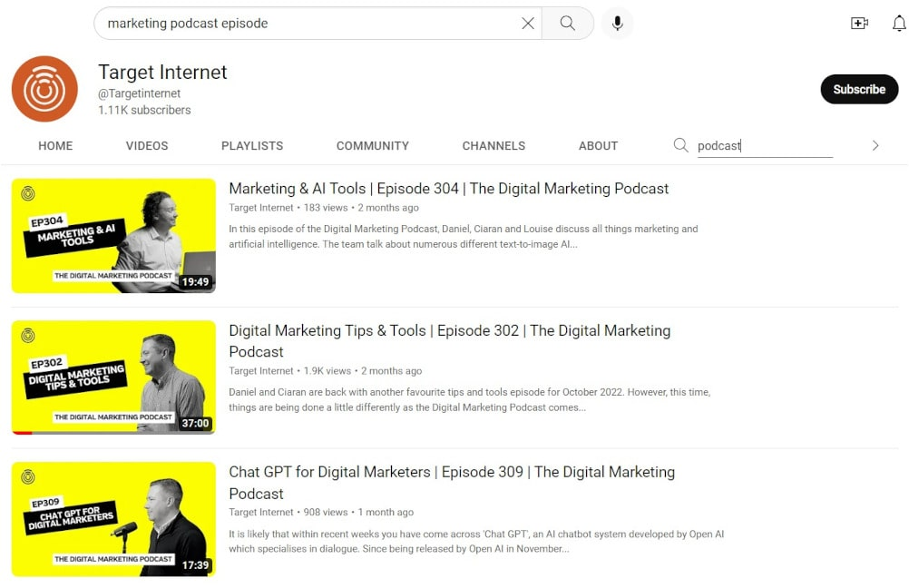Open the ABOUT tab

coord(598,145)
